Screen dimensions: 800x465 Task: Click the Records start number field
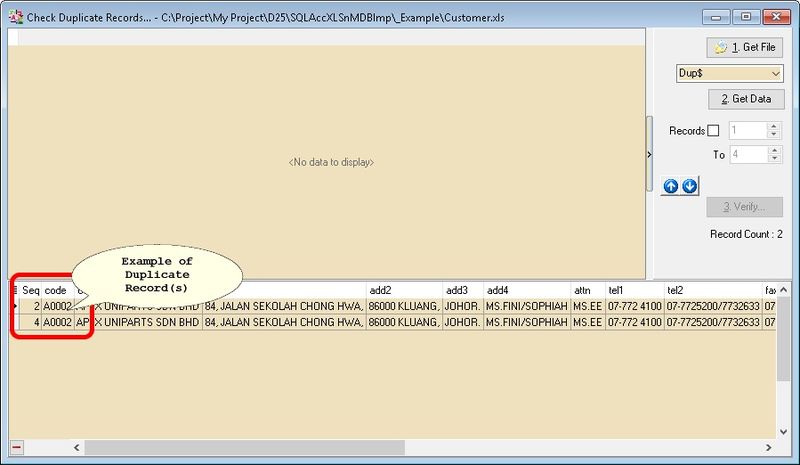745,130
